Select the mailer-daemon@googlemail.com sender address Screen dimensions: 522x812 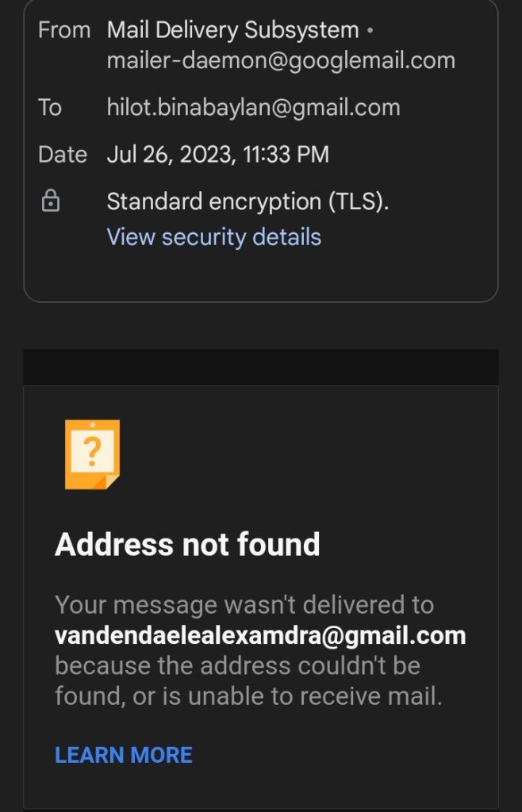tap(281, 60)
